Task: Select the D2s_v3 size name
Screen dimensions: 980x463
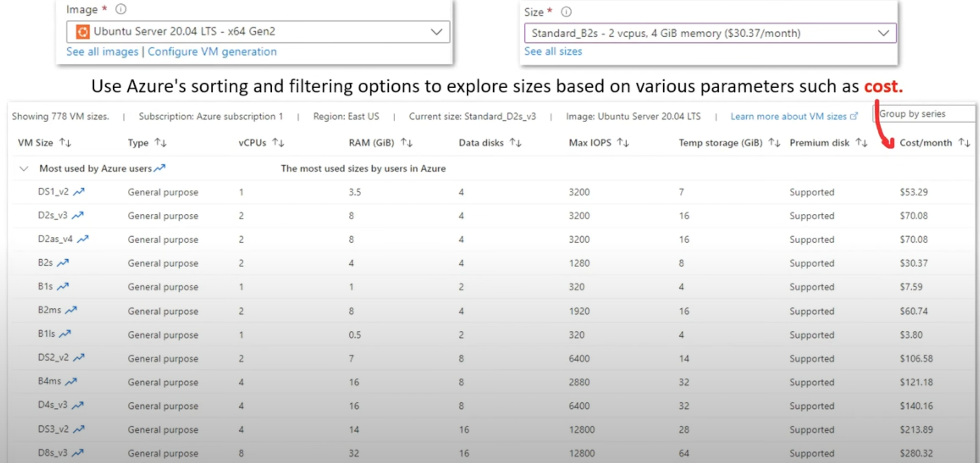Action: tap(53, 215)
